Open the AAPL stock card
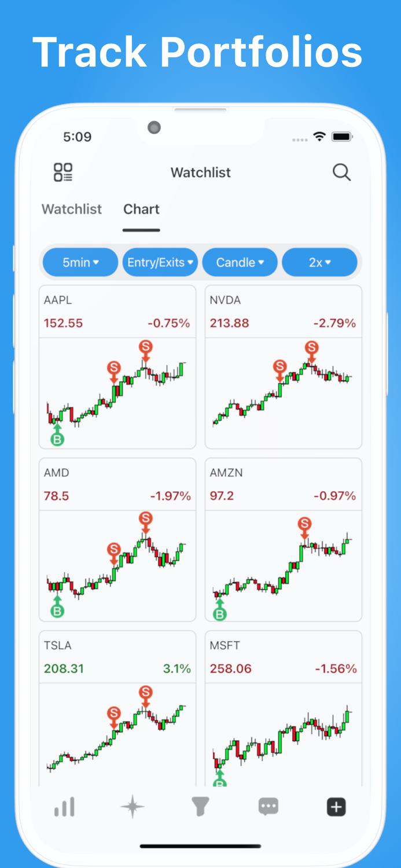This screenshot has height=868, width=401. click(x=117, y=366)
